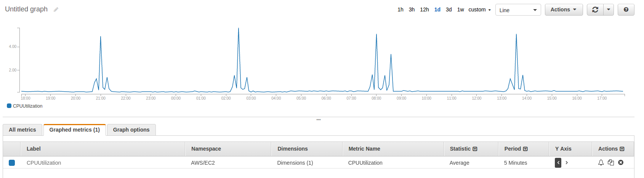Click the CPUUtilization metric name cell
The height and width of the screenshot is (178, 644).
click(x=365, y=163)
